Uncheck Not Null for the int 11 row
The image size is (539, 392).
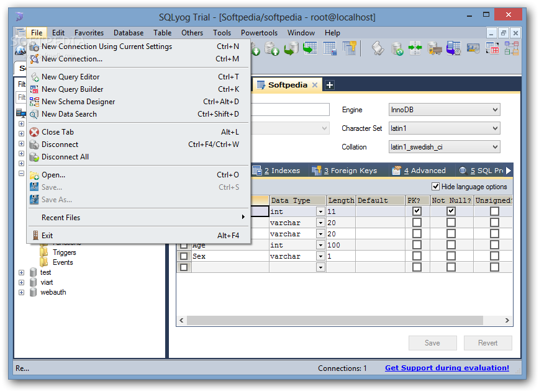[x=451, y=211]
